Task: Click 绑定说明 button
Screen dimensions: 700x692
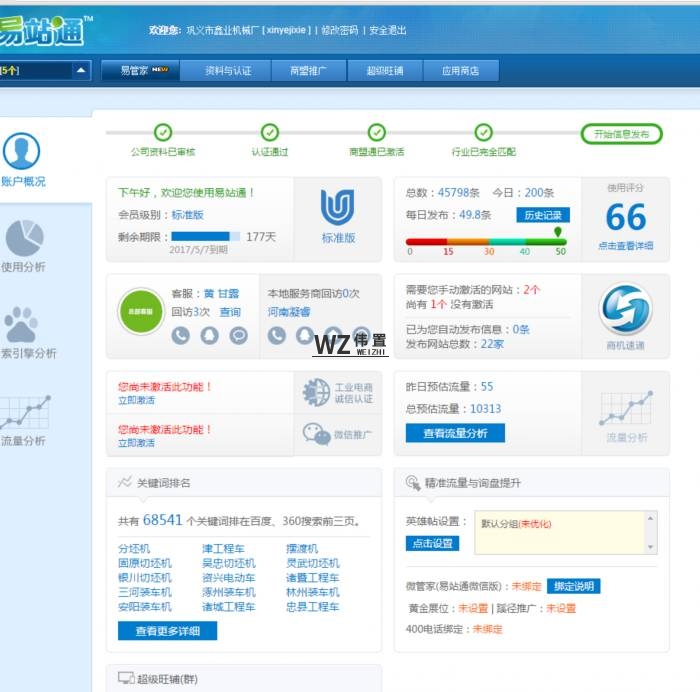Action: [574, 586]
